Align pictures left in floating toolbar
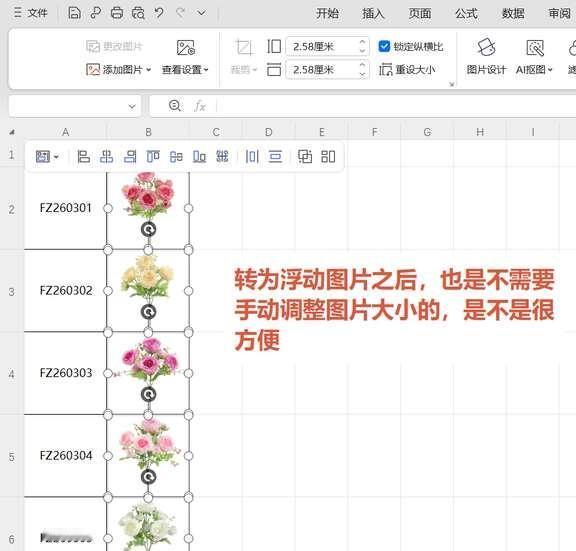Screen dimensions: 576x551 (x=83, y=157)
